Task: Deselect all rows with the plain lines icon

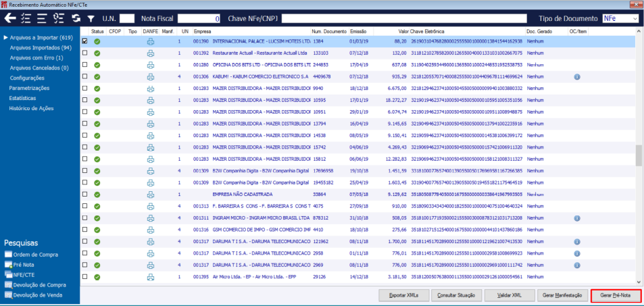Action: coord(42,18)
